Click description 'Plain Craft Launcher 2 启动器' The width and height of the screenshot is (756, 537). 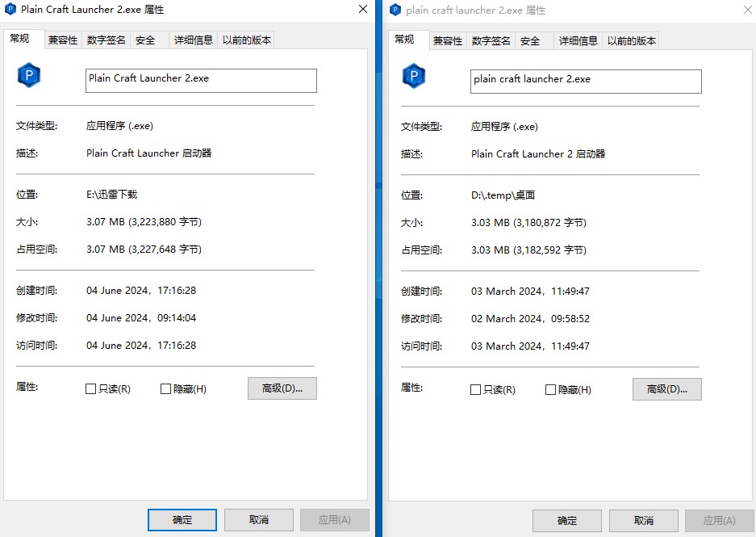538,154
